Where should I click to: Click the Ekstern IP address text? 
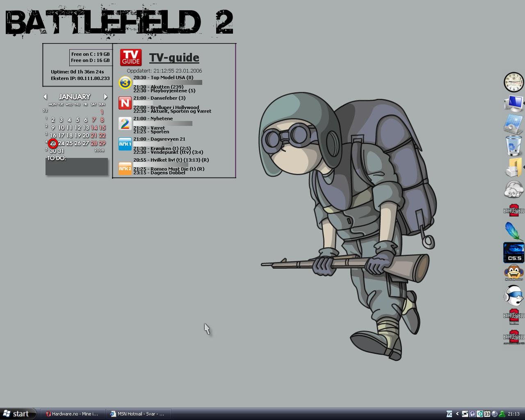[x=80, y=78]
